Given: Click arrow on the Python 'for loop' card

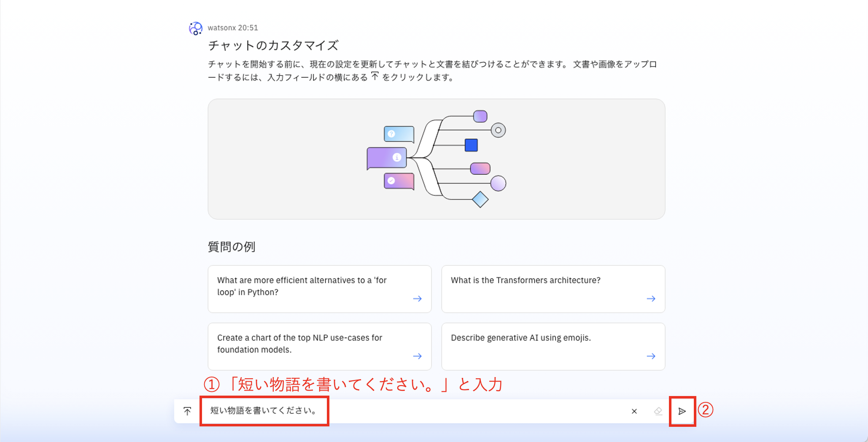Looking at the screenshot, I should (x=417, y=299).
